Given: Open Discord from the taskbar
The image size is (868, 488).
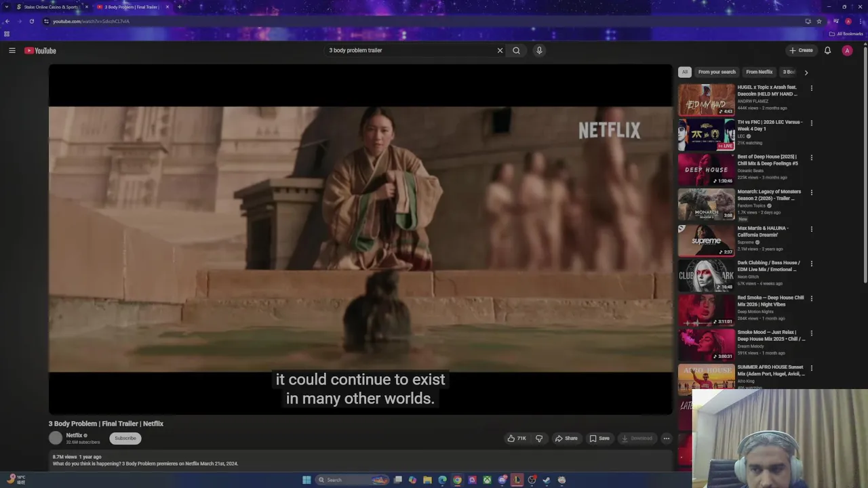Looking at the screenshot, I should (x=502, y=480).
